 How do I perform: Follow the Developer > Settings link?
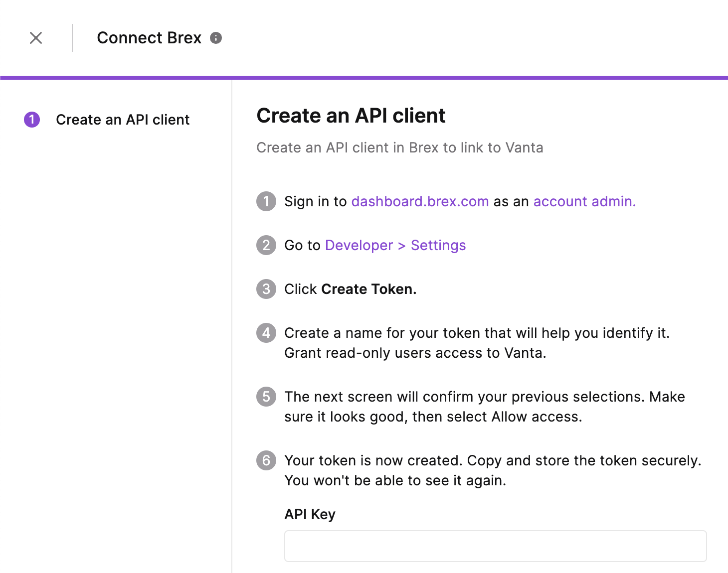coord(395,245)
